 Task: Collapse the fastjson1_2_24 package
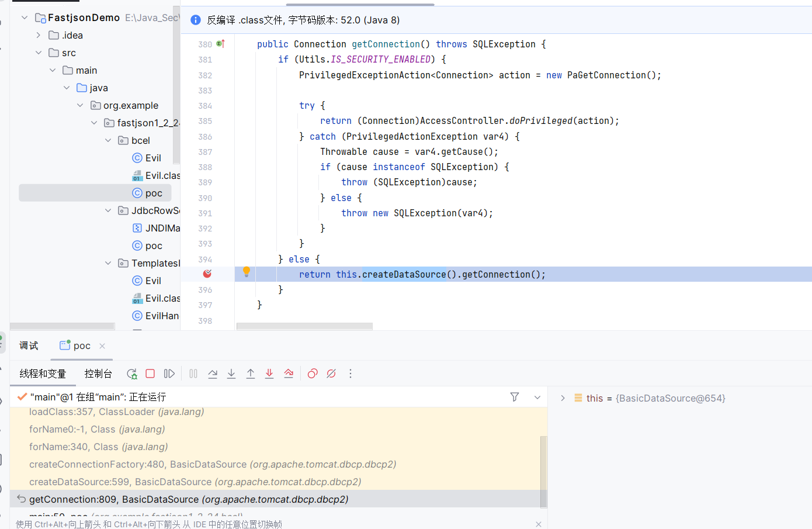[94, 123]
